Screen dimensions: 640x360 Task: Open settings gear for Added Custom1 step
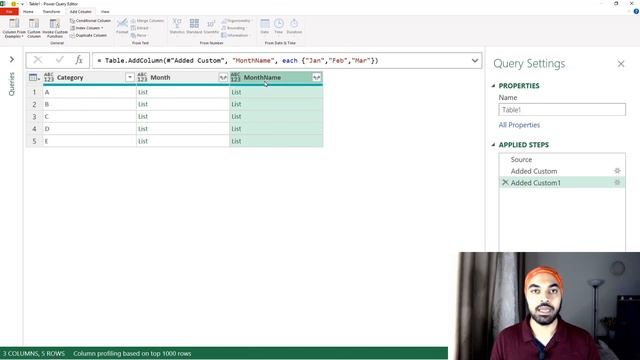(x=617, y=183)
